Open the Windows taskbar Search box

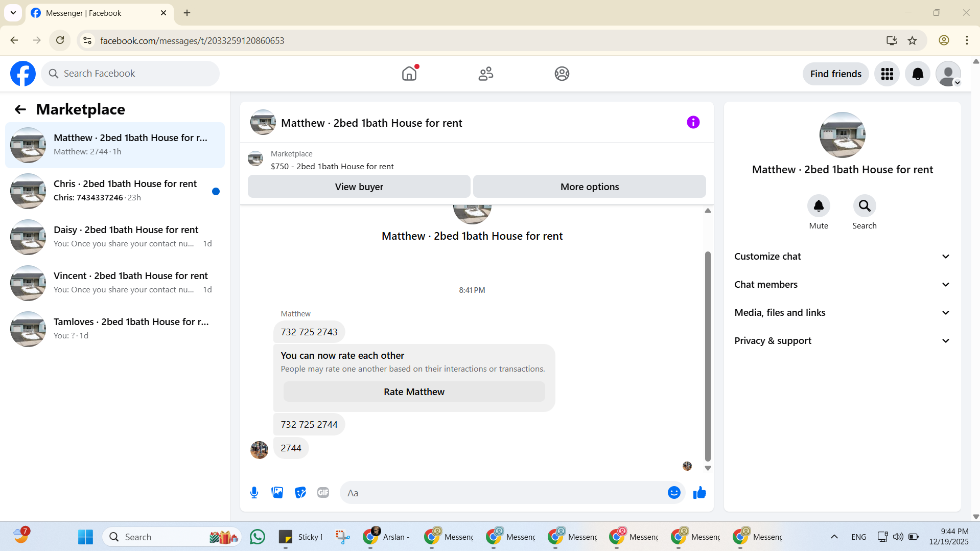coord(172,537)
